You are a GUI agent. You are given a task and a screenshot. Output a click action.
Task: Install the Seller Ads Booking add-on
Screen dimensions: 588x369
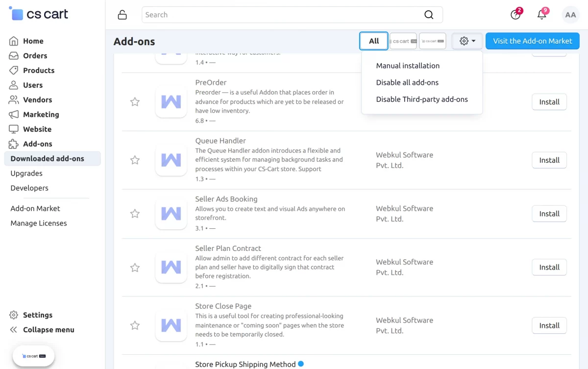pos(549,214)
